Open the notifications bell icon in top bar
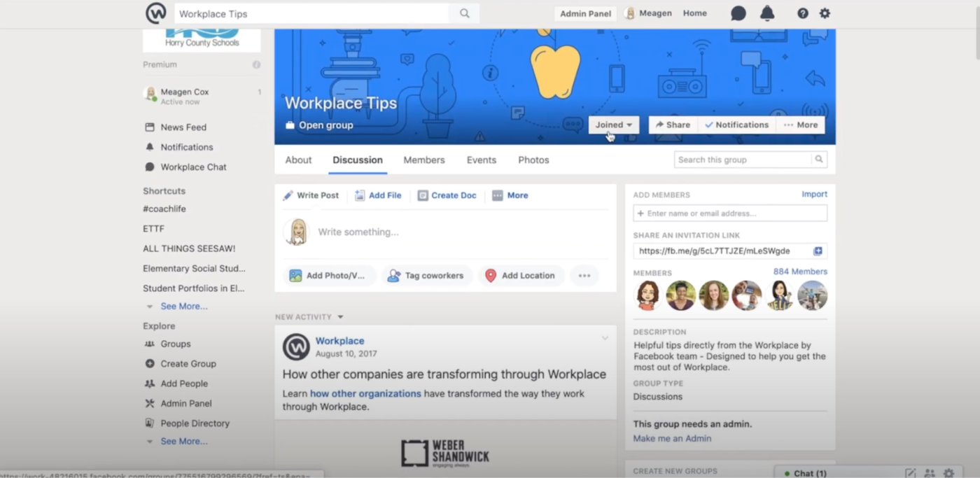 click(767, 13)
